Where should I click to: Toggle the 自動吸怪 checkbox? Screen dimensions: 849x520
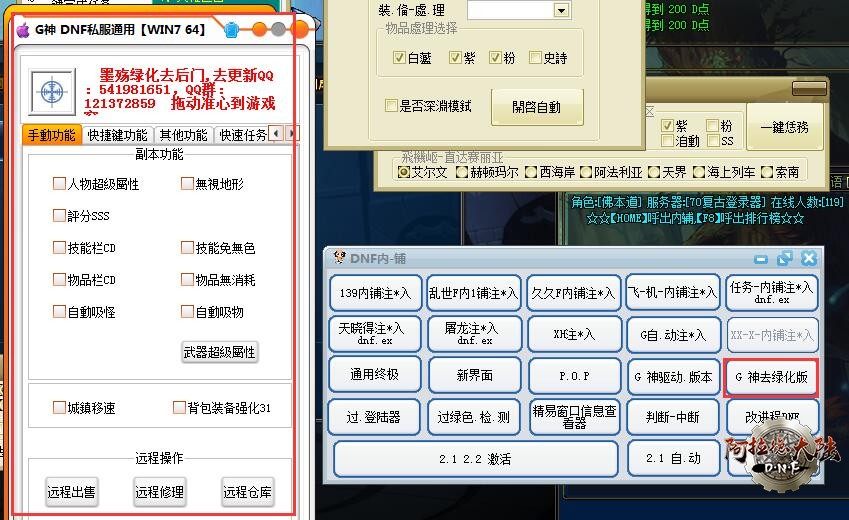point(59,311)
